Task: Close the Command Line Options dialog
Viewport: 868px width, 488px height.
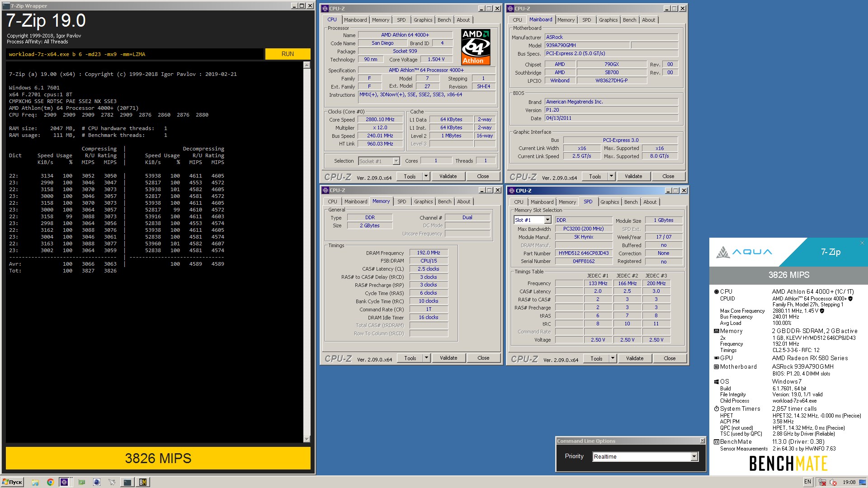Action: click(x=702, y=441)
